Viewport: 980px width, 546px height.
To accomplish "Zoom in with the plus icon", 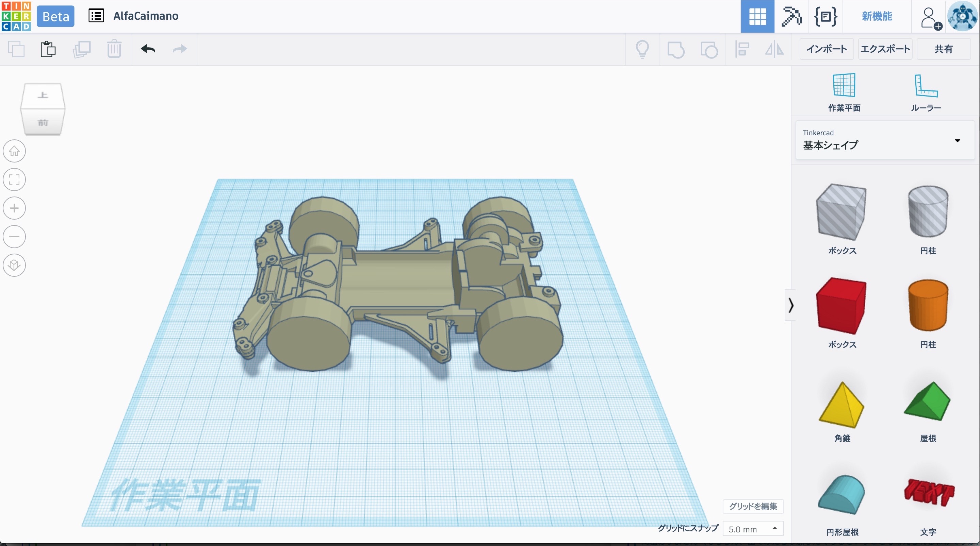I will (14, 208).
